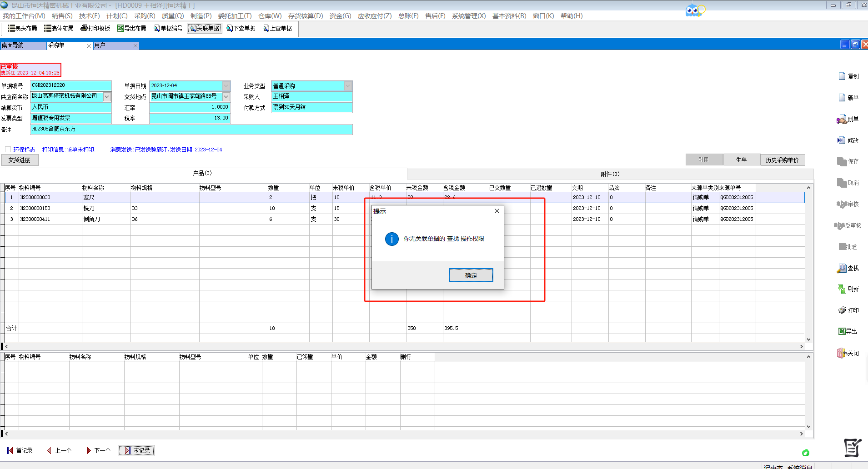
Task: Click the 表头布局 toolbar icon
Action: point(11,28)
